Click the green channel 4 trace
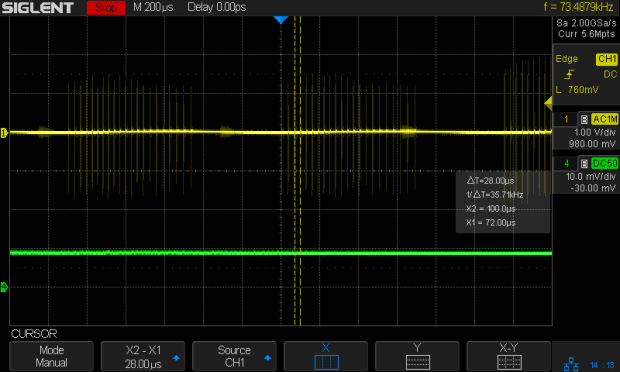This screenshot has width=620, height=372. point(281,253)
